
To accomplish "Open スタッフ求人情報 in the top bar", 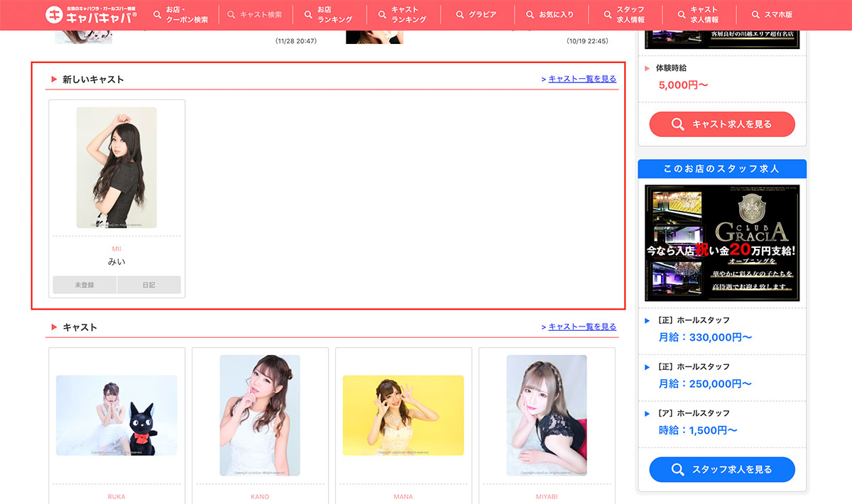I will [625, 15].
